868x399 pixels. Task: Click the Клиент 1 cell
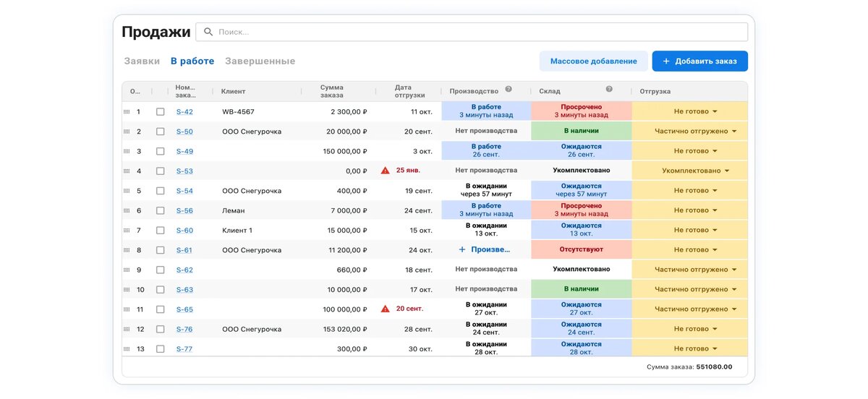click(x=237, y=230)
